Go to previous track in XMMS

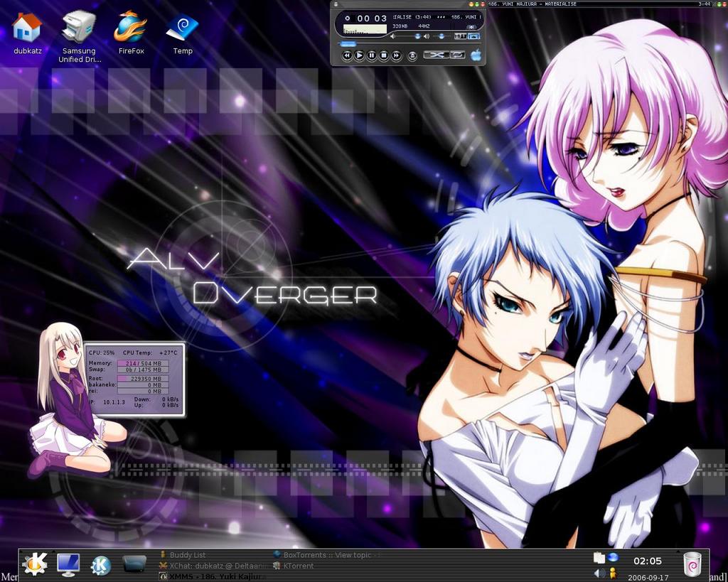tap(347, 55)
